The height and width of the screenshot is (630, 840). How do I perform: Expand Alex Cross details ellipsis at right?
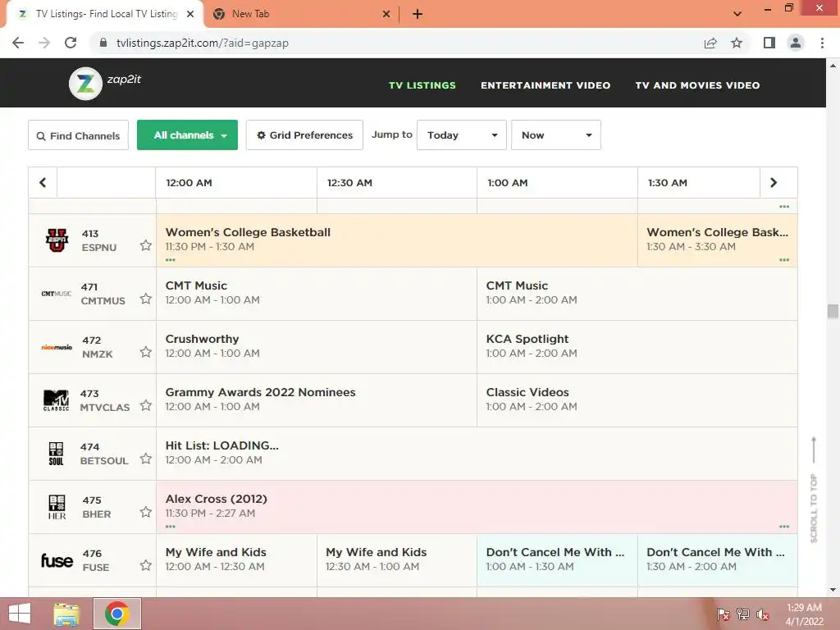pyautogui.click(x=783, y=527)
